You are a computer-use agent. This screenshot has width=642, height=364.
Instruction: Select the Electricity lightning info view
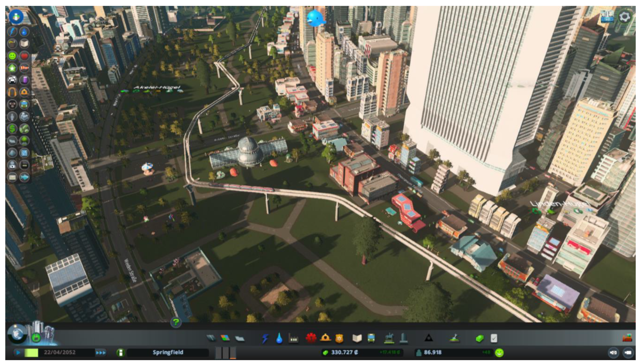click(12, 32)
